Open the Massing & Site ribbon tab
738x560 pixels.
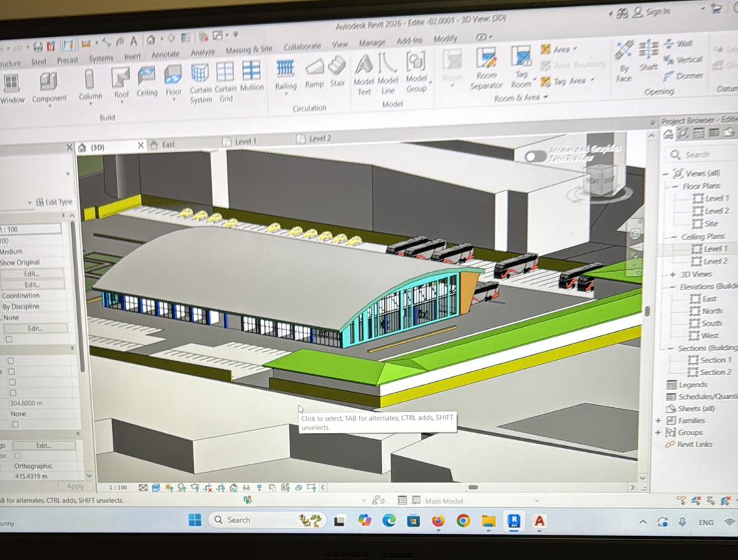249,50
